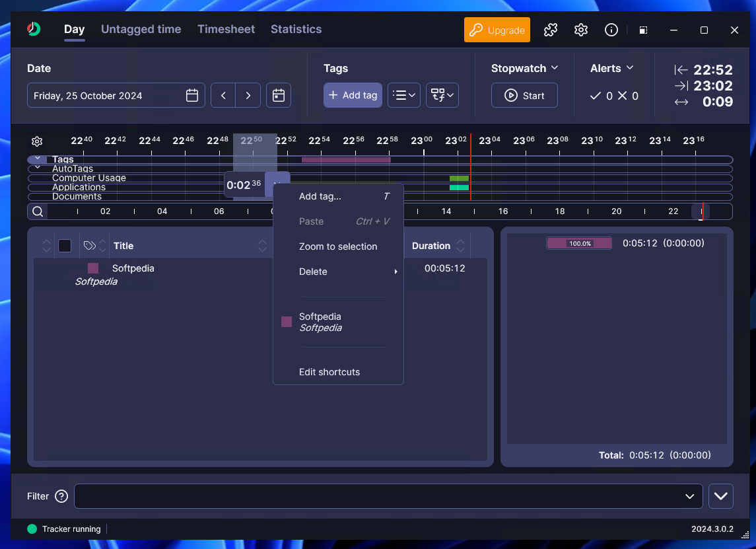Open calendar picker in date field
The height and width of the screenshot is (549, 756).
[192, 96]
